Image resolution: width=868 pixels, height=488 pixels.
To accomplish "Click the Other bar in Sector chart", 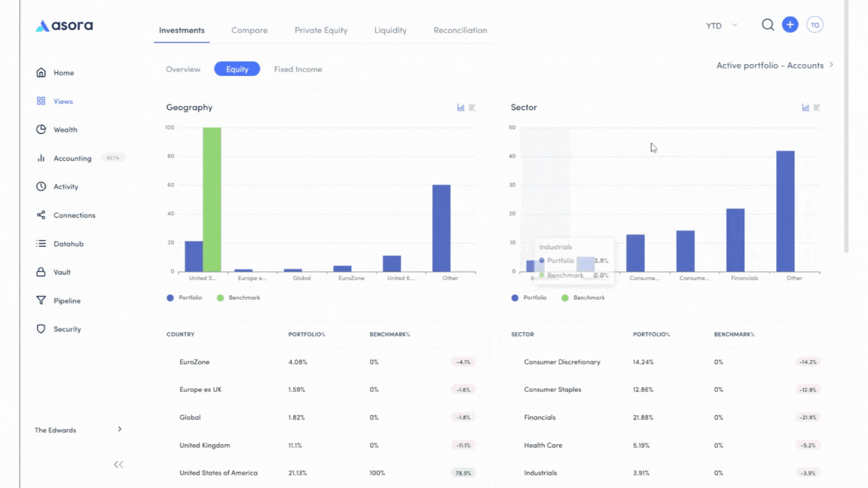I will [x=785, y=211].
